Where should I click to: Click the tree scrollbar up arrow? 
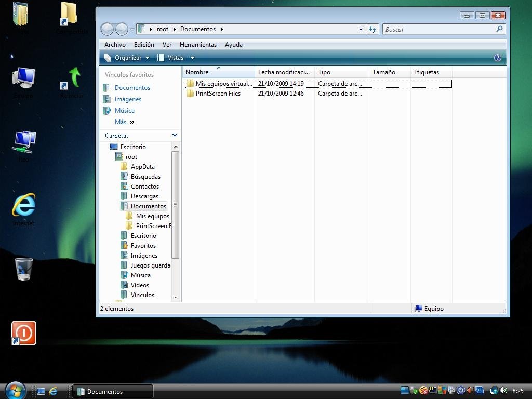click(x=176, y=147)
